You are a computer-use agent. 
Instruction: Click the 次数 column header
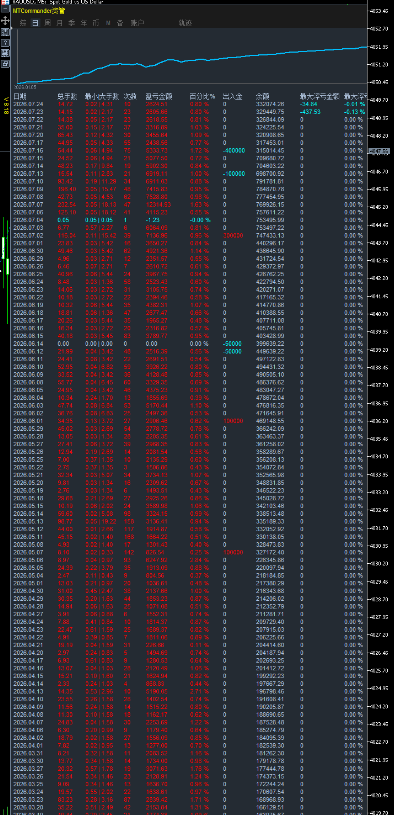click(x=130, y=97)
